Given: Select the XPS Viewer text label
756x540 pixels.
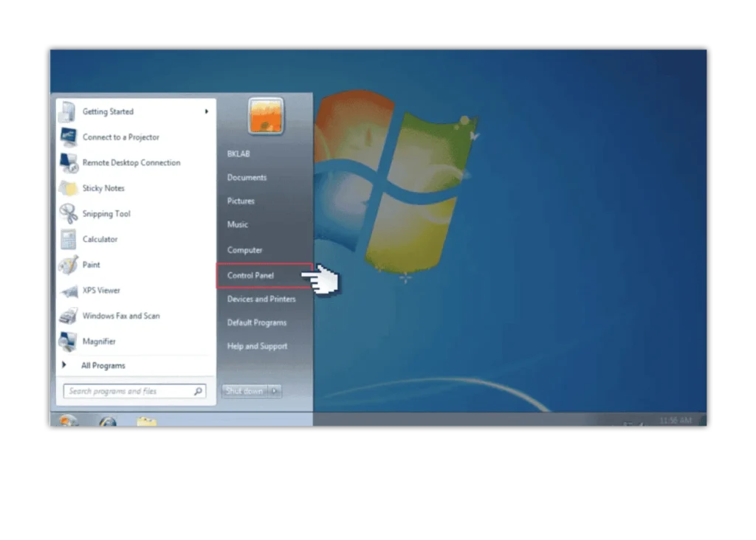Looking at the screenshot, I should pyautogui.click(x=101, y=291).
